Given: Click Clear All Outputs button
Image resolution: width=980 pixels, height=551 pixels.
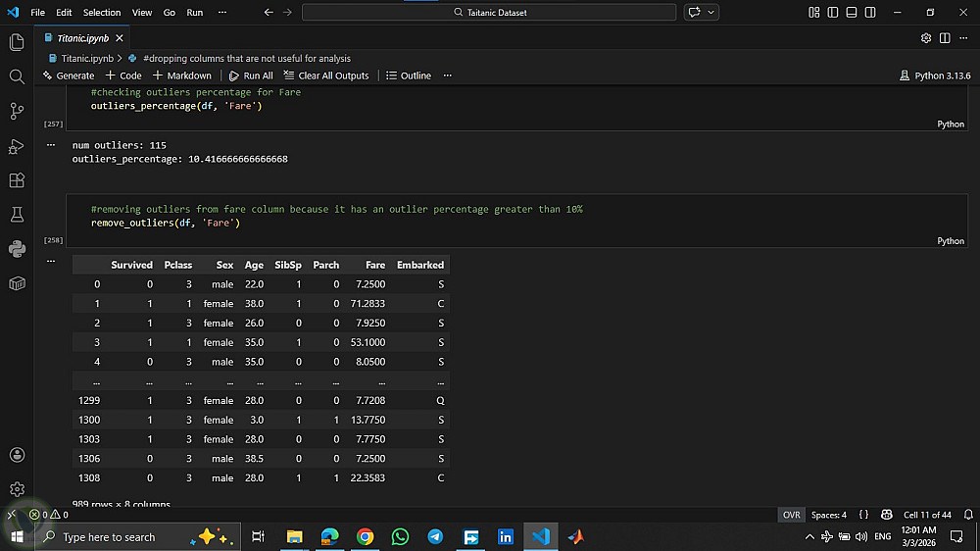Looking at the screenshot, I should coord(326,75).
